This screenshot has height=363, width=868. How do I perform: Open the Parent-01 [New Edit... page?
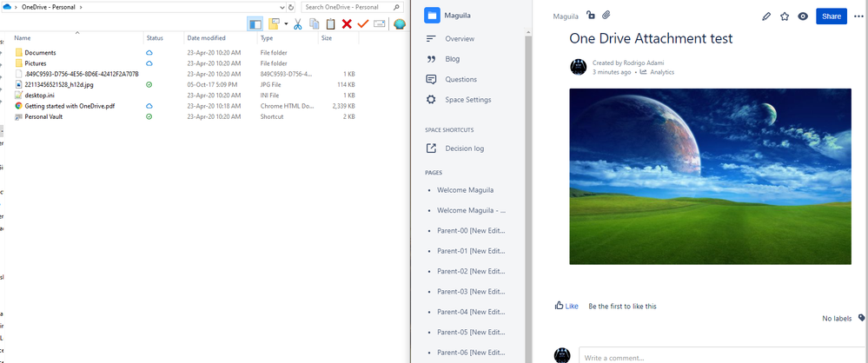471,251
